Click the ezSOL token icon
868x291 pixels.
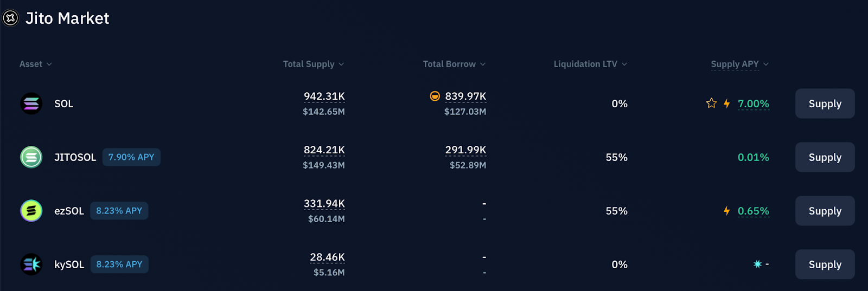pyautogui.click(x=31, y=211)
